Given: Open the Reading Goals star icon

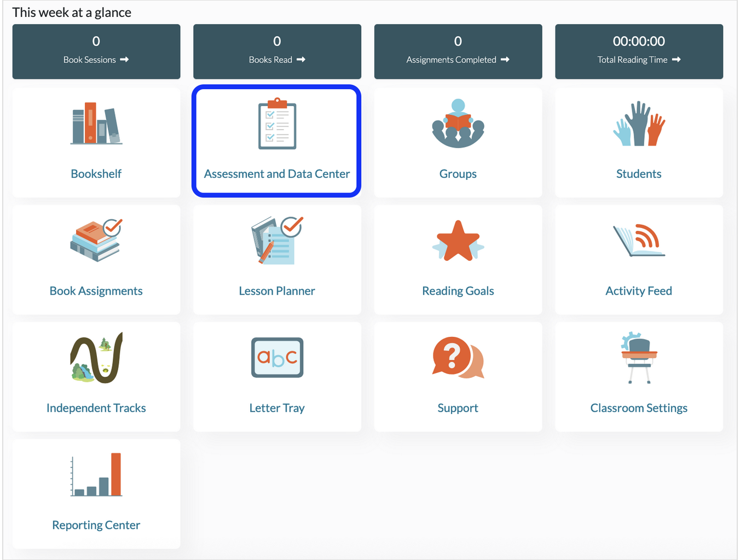Looking at the screenshot, I should click(x=458, y=241).
